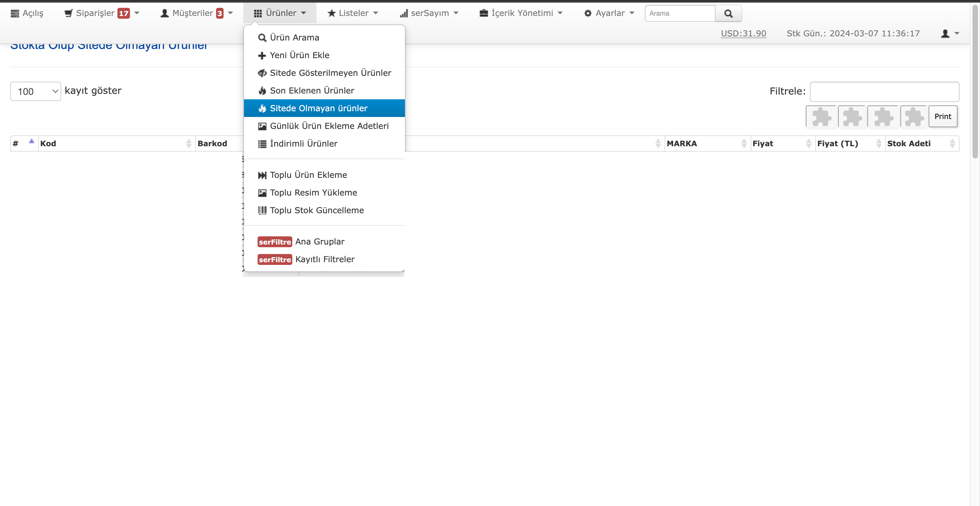The image size is (980, 506).
Task: Open Sitede Gösterilmeyen Ürünler eye-icon entry
Action: click(324, 73)
